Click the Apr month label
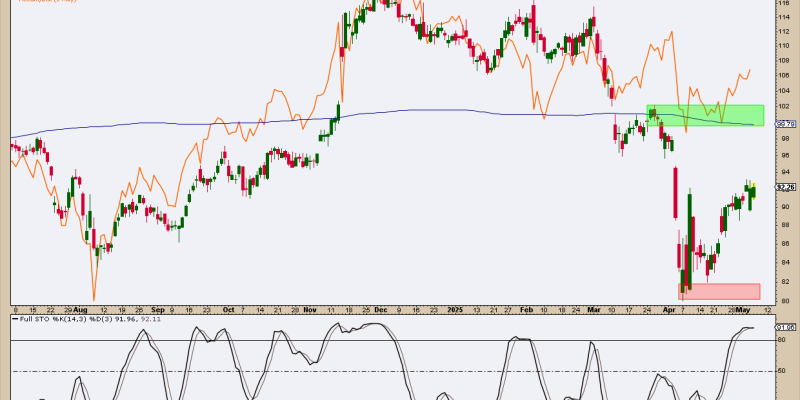The height and width of the screenshot is (400, 800). [x=668, y=310]
